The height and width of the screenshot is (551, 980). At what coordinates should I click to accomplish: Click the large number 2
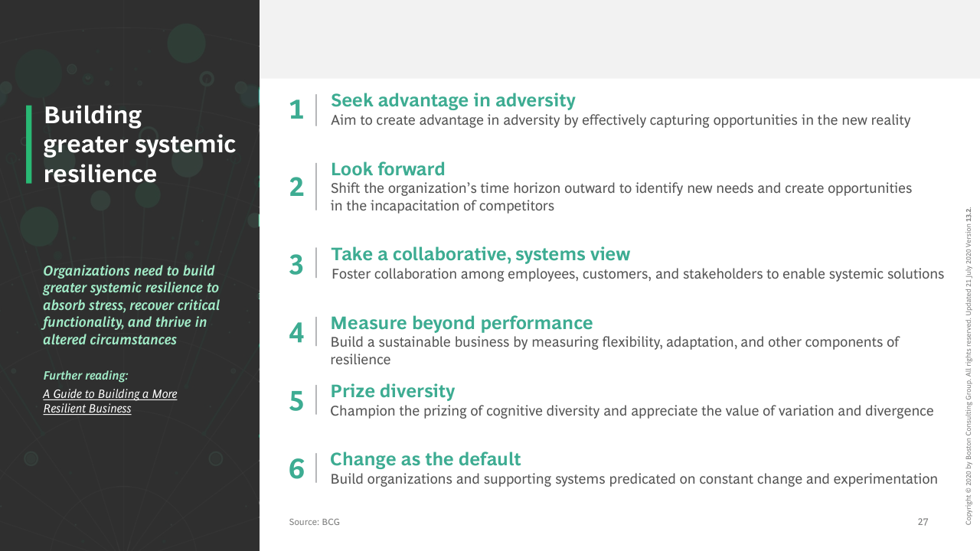(296, 187)
